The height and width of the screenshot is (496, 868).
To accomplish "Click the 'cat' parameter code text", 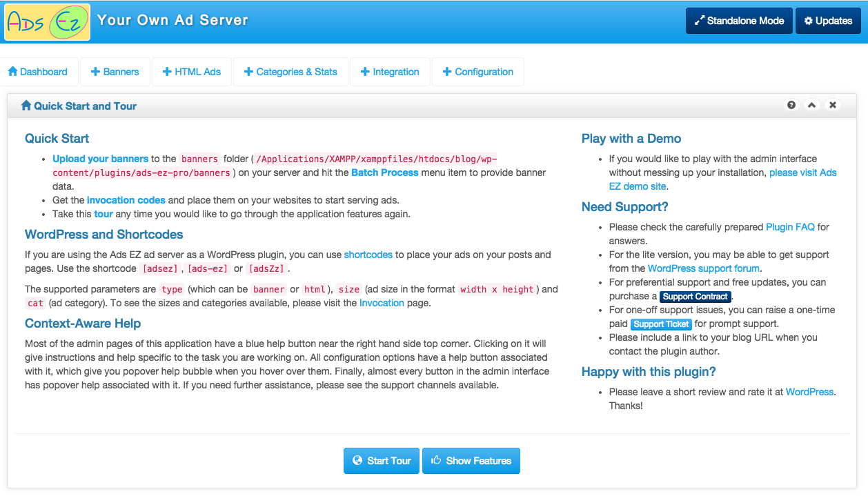I will pos(35,304).
